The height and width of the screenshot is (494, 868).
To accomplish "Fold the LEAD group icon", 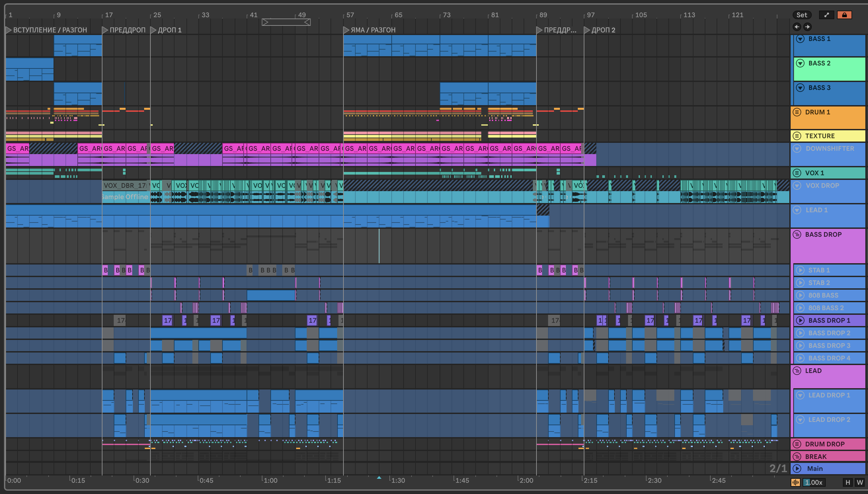I will pyautogui.click(x=797, y=370).
